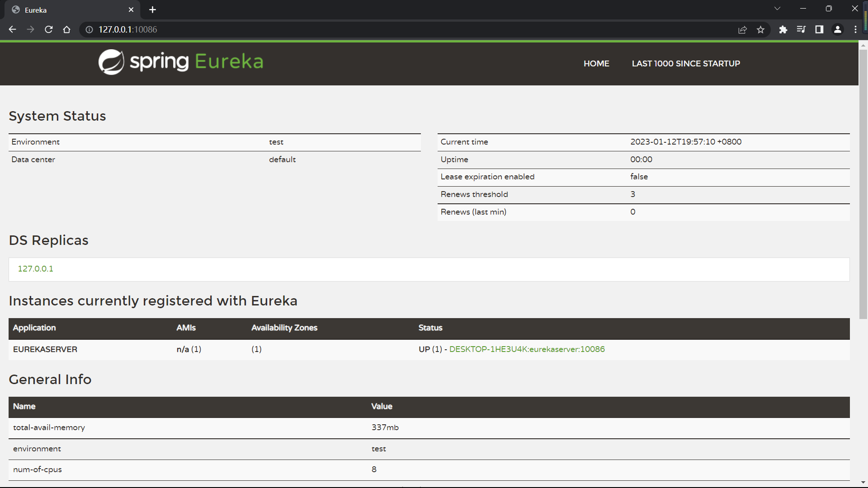Open the Extensions puzzle icon

coord(783,29)
